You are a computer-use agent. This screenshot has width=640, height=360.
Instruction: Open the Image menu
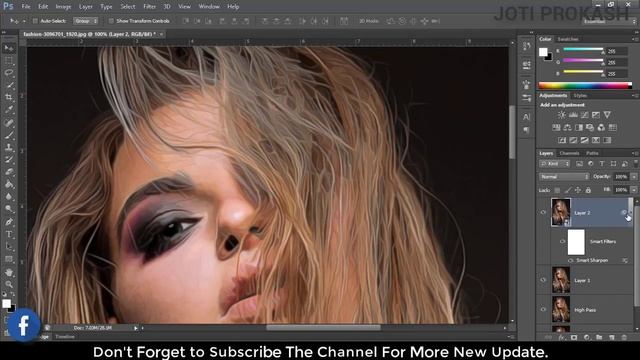pyautogui.click(x=63, y=7)
